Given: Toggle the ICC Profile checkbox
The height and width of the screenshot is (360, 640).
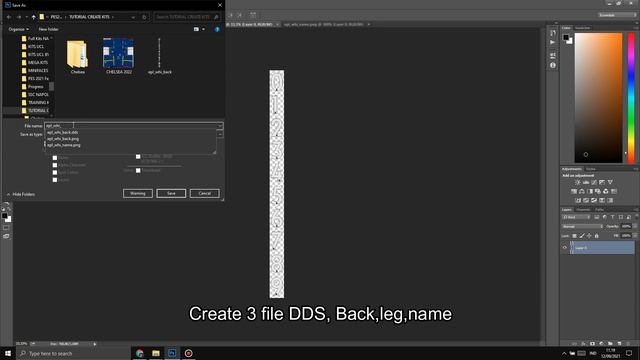Looking at the screenshot, I should [x=138, y=157].
